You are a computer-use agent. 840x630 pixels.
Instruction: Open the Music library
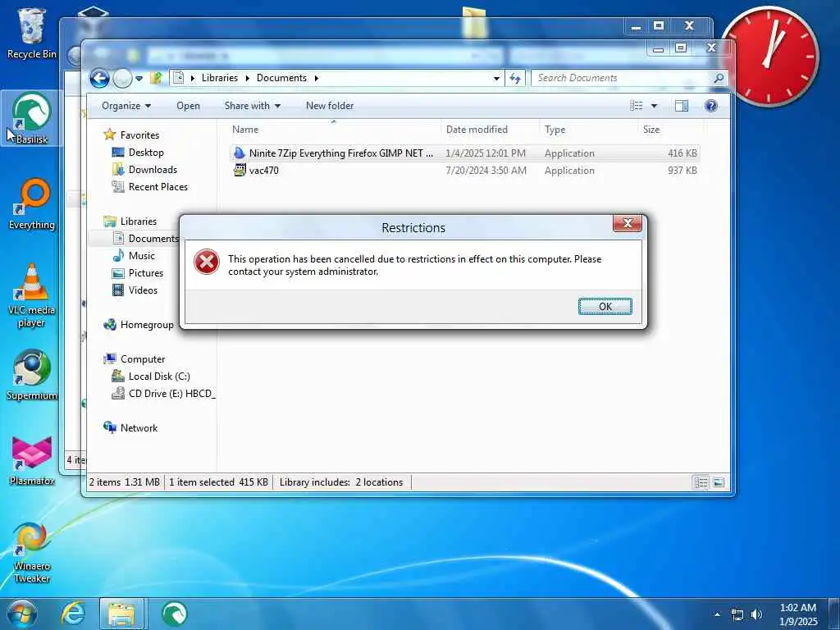coord(141,256)
